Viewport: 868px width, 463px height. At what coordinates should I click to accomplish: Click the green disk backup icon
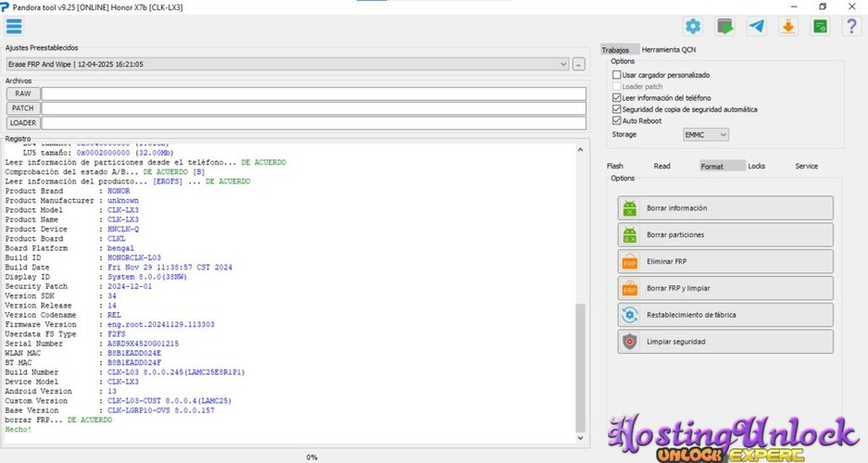click(820, 26)
